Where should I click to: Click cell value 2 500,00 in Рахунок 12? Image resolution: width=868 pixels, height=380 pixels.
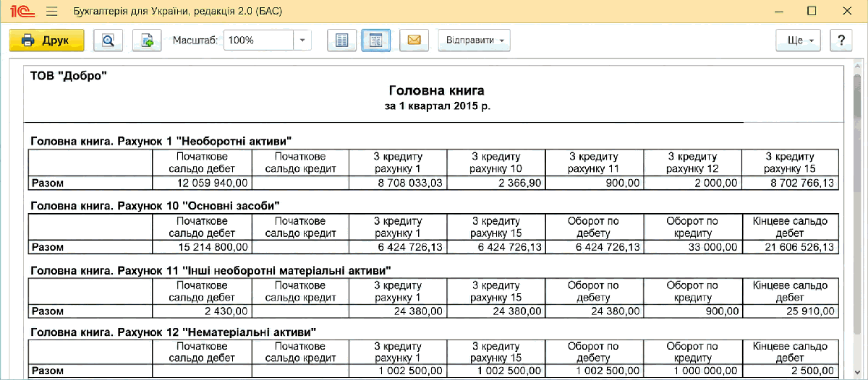tap(790, 371)
